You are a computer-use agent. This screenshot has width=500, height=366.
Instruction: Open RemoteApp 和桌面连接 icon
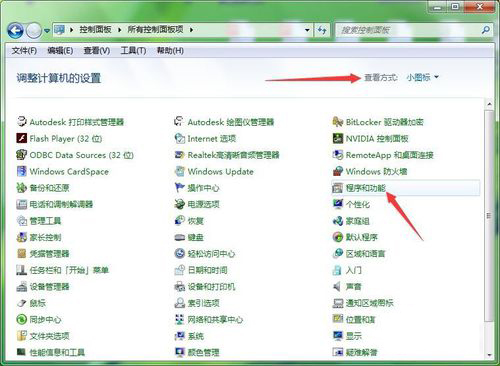(x=338, y=155)
